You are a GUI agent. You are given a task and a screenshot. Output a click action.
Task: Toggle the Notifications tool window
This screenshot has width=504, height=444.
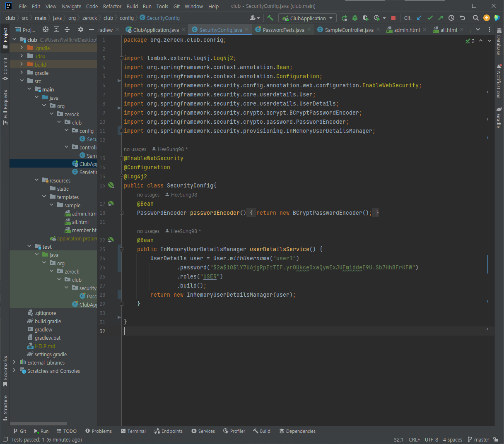tap(499, 81)
